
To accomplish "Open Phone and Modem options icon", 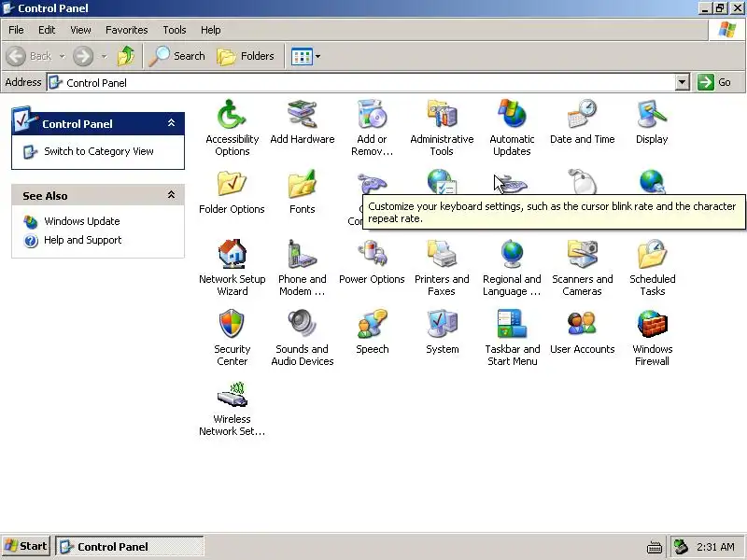I will [x=302, y=254].
